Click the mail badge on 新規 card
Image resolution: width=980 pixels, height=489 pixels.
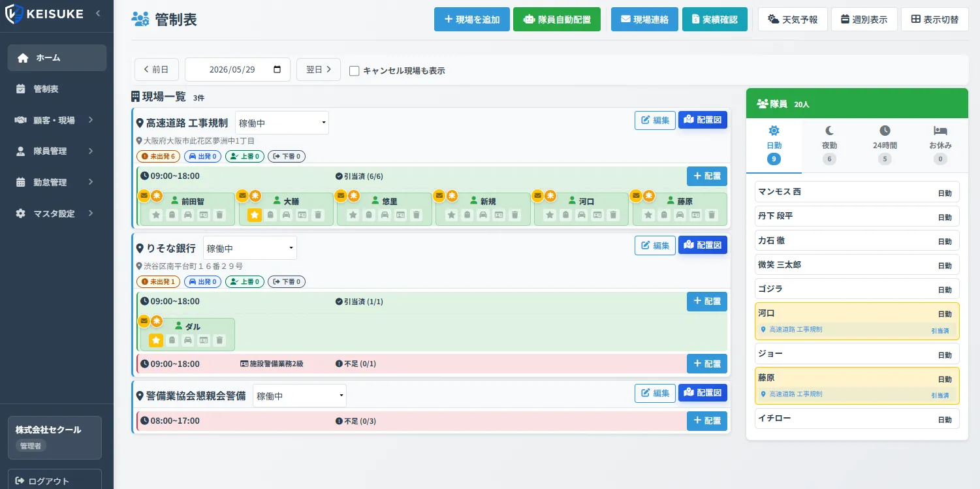pos(439,195)
